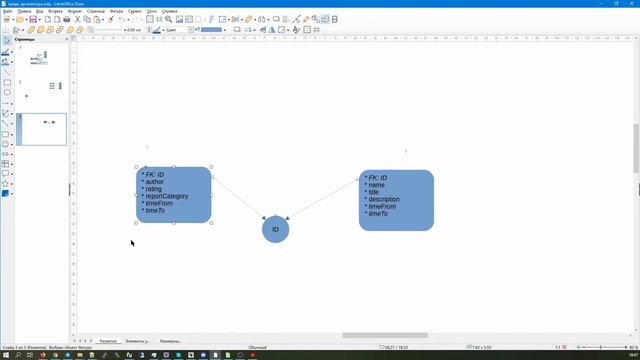Open the fill type Цвет dropdown
This screenshot has height=360, width=640.
[x=180, y=30]
